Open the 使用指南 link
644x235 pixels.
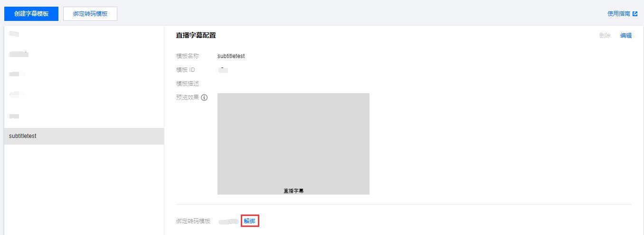619,14
